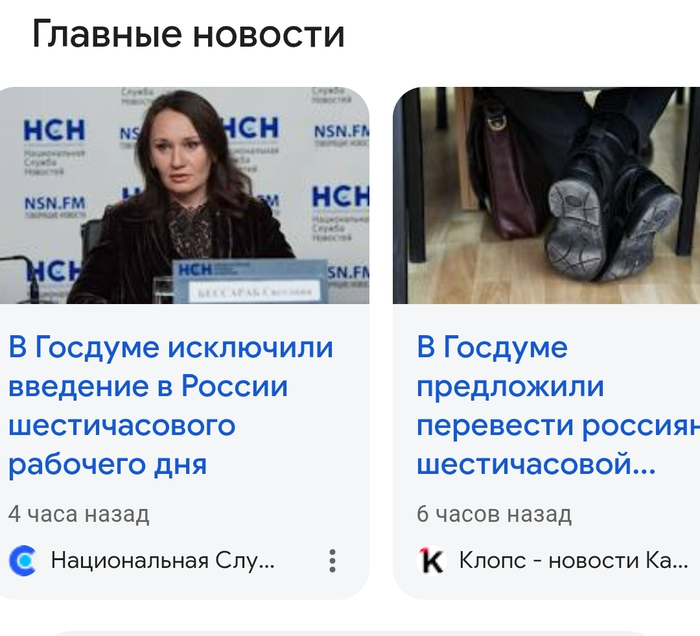Open the headline starting 'В Госдуме предложили'
The width and height of the screenshot is (700, 636).
point(558,405)
